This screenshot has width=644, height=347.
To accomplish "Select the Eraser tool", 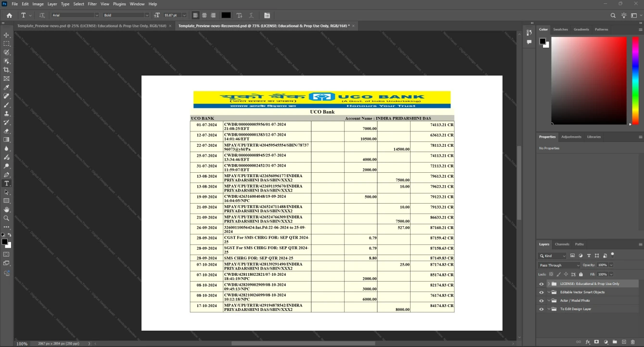I will pyautogui.click(x=6, y=131).
